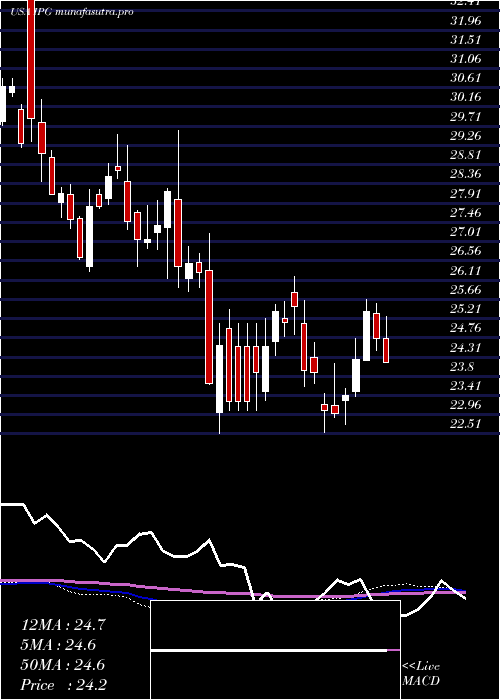Viewport: 500px width, 700px height.
Task: Click the '5MA : 24.6' indicator text
Action: (x=58, y=645)
